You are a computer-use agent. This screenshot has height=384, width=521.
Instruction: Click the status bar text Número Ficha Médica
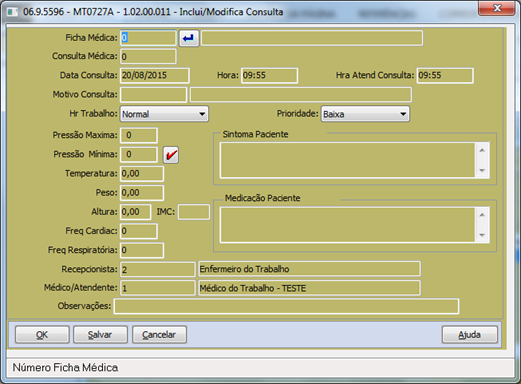pyautogui.click(x=65, y=368)
